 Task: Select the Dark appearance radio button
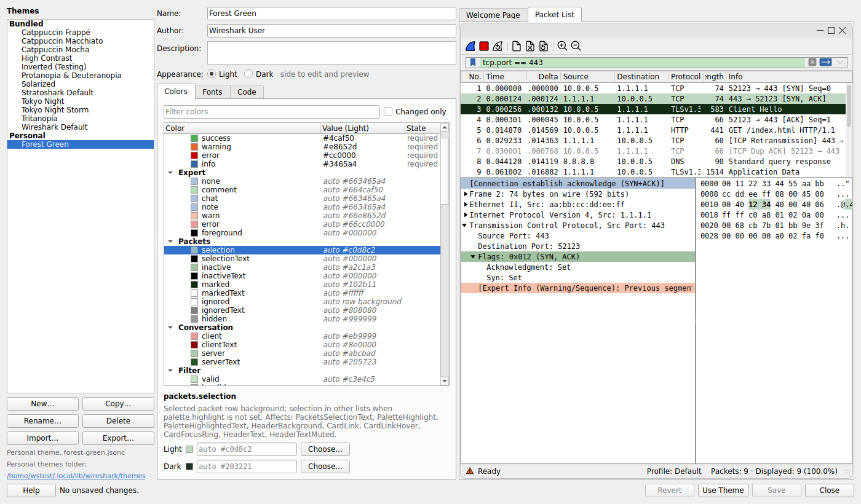pos(248,74)
